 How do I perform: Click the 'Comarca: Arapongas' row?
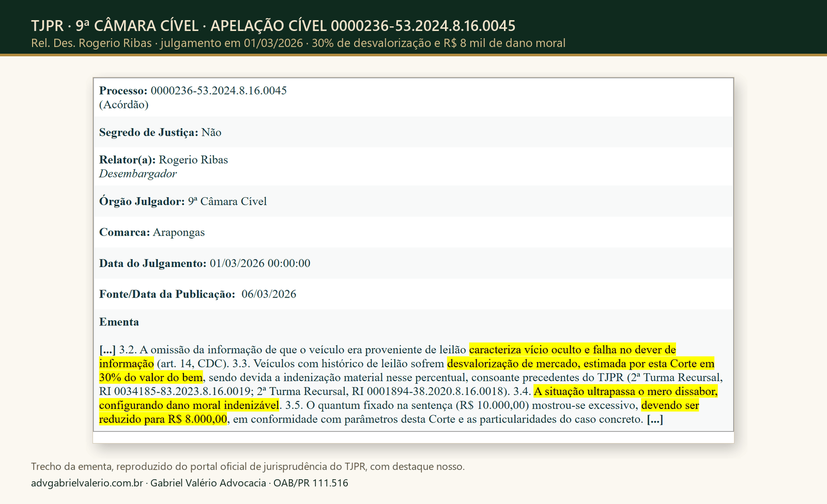tap(413, 232)
